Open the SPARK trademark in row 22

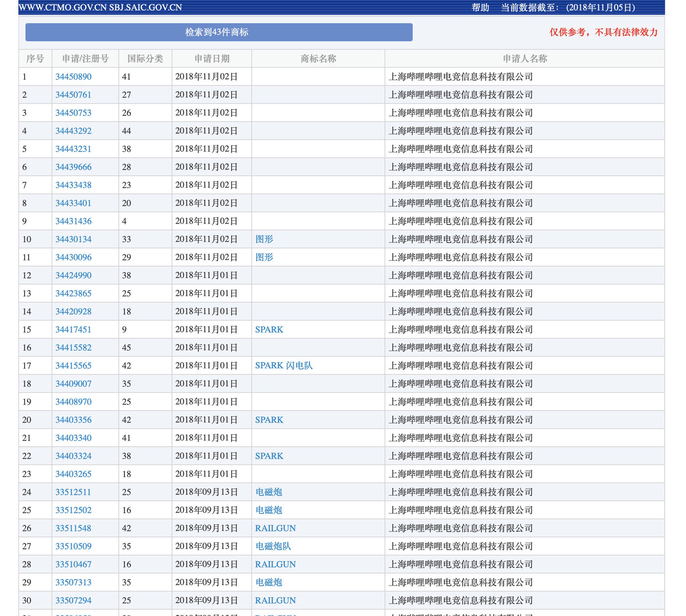tap(269, 456)
